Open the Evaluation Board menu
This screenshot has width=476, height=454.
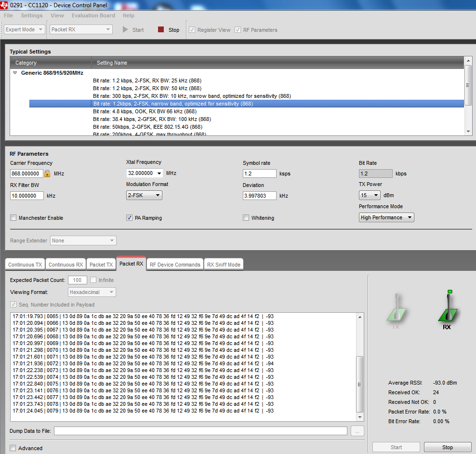[93, 15]
